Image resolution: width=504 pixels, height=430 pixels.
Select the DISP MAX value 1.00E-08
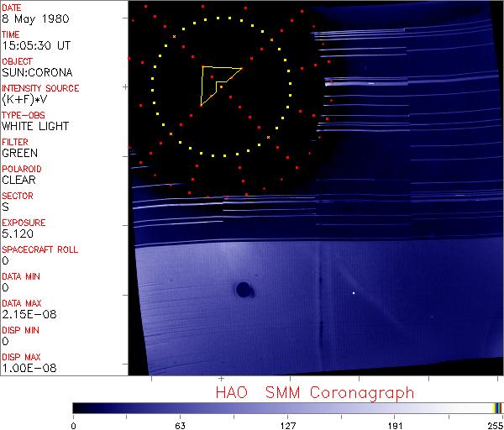(x=25, y=368)
